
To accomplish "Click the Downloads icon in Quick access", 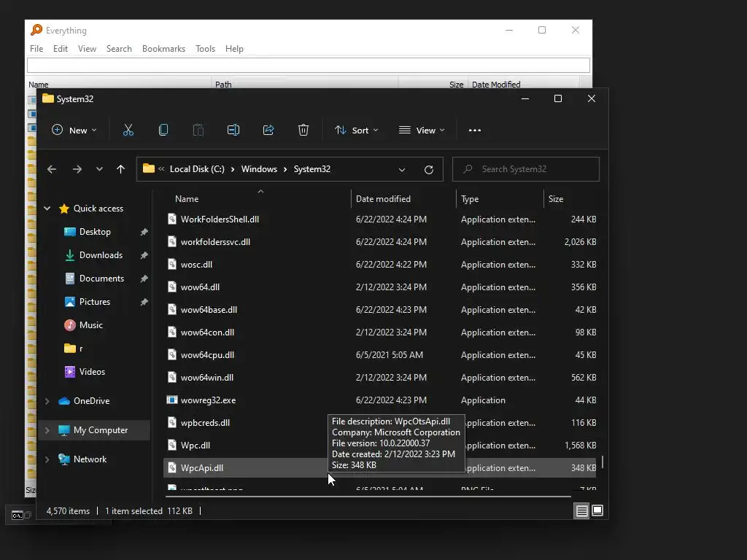I will click(x=69, y=255).
